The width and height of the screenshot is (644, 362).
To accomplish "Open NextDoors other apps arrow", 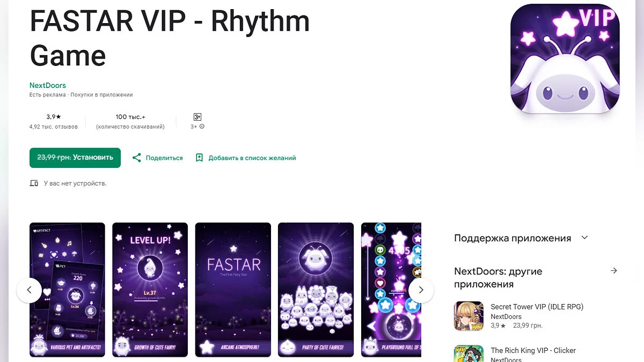I will (x=614, y=271).
